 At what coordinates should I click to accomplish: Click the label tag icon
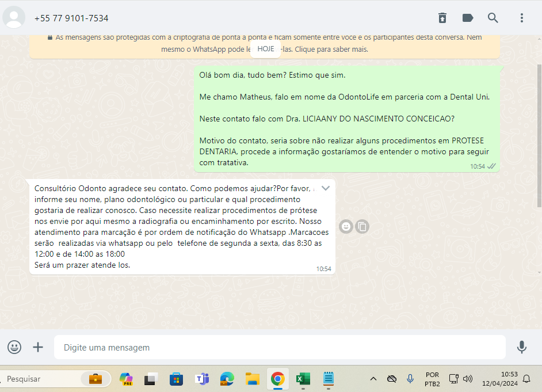[468, 18]
